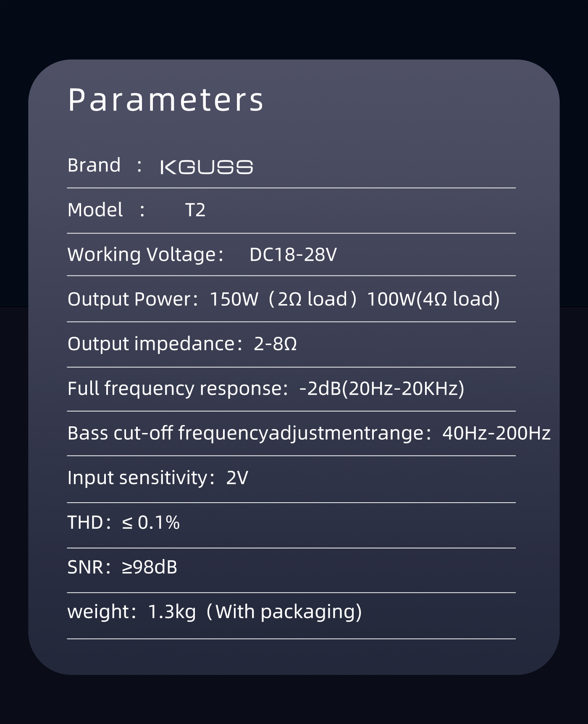This screenshot has height=724, width=588.
Task: Click the KGUSS brand logo
Action: click(x=207, y=167)
